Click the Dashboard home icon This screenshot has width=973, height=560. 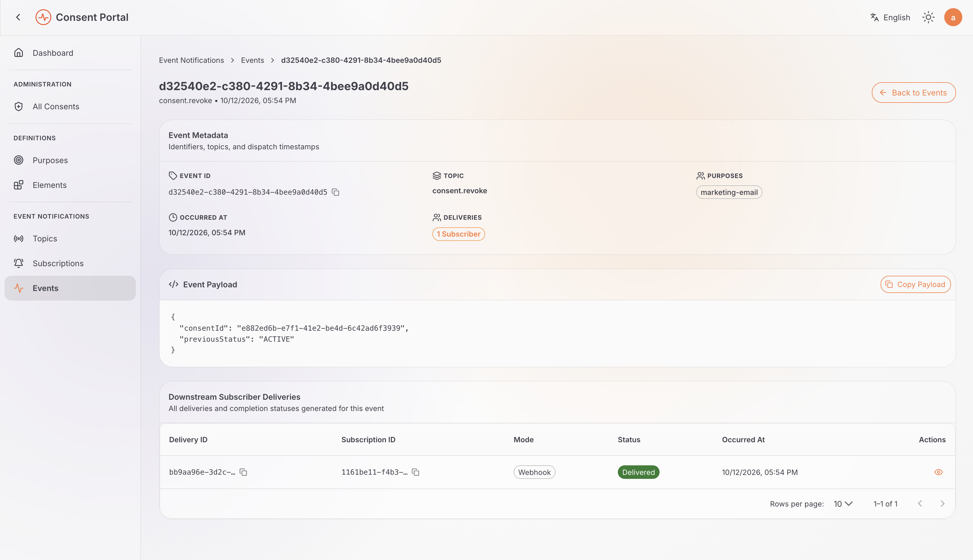coord(19,53)
